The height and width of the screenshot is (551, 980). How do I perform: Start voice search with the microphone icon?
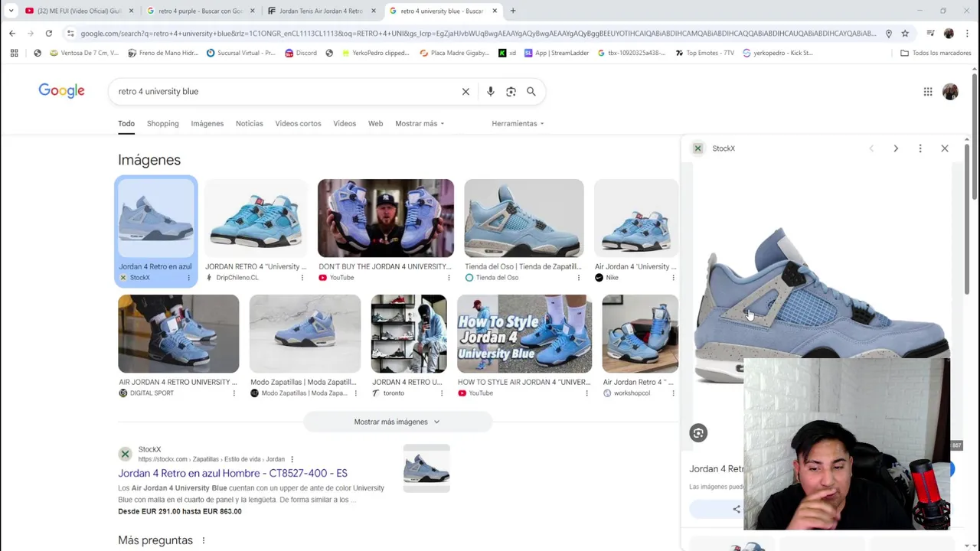491,91
